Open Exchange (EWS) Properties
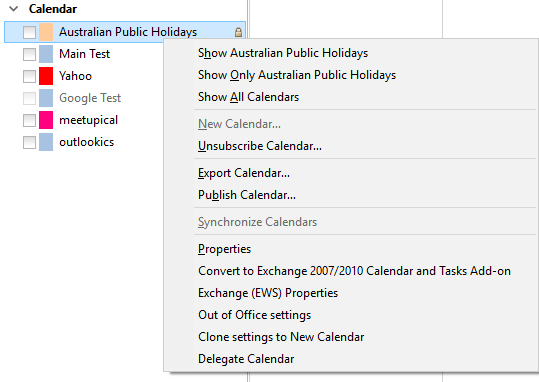Viewport: 539px width, 382px height. tap(268, 293)
